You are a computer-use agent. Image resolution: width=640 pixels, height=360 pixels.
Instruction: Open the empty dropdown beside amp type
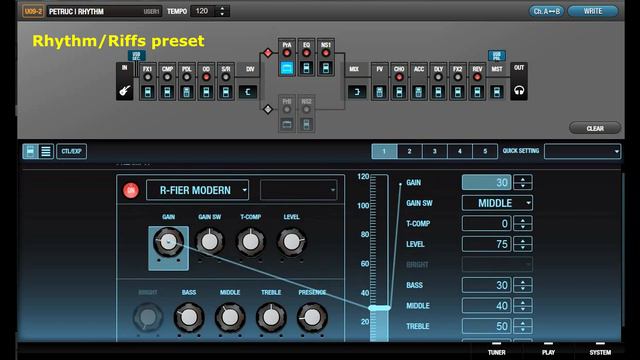[x=298, y=190]
